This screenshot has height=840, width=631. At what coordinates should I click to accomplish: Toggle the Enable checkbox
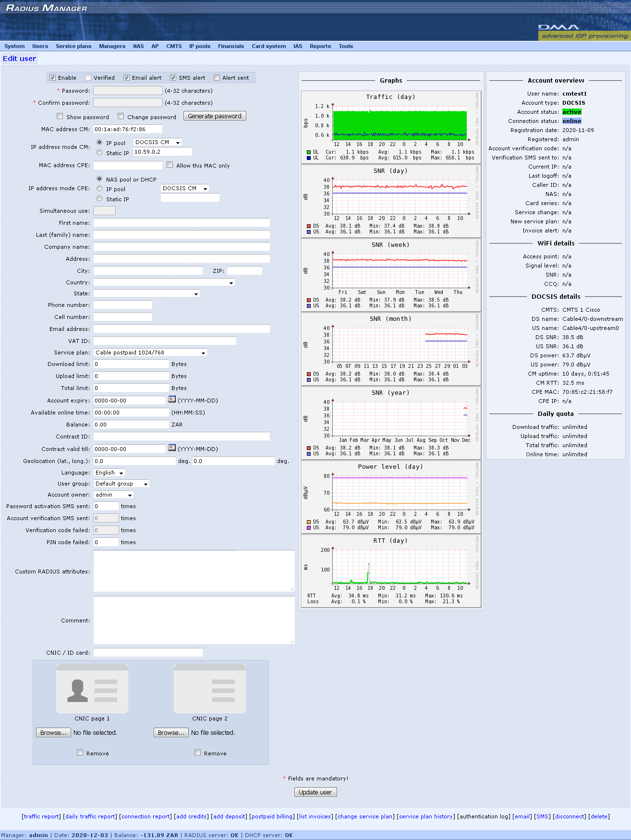(x=53, y=77)
